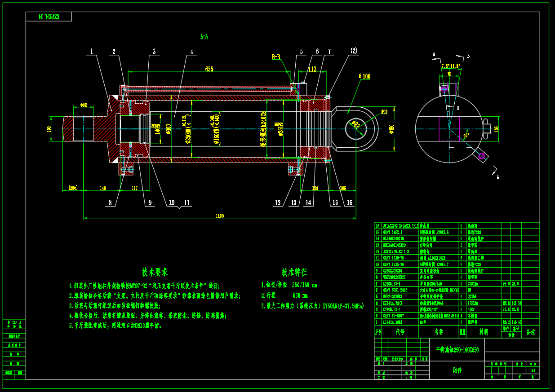Click the A-A section view label
The height and width of the screenshot is (392, 555).
pos(204,36)
